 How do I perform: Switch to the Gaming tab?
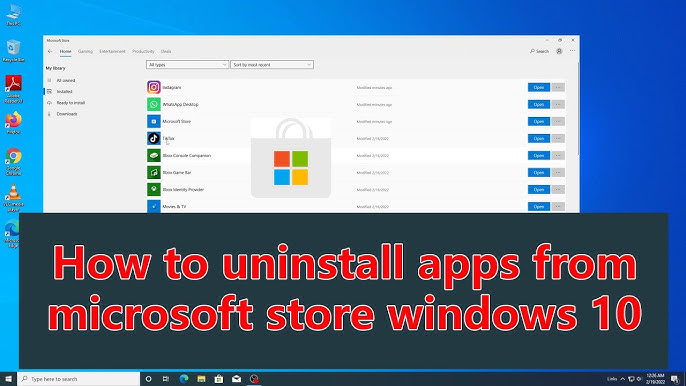click(x=85, y=51)
